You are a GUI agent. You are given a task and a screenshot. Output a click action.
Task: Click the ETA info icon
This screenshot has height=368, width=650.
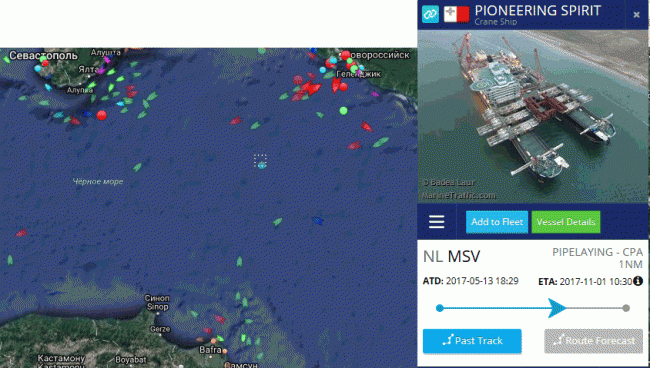638,281
